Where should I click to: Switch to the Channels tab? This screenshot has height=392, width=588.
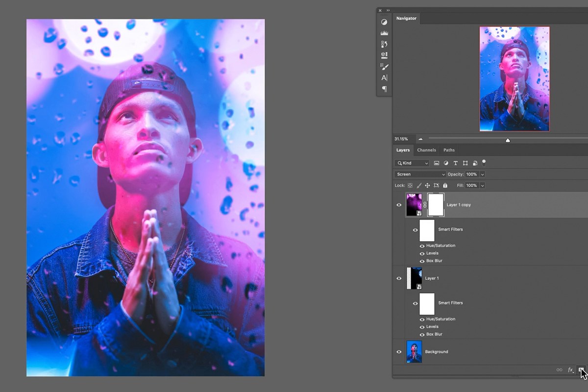(x=426, y=150)
